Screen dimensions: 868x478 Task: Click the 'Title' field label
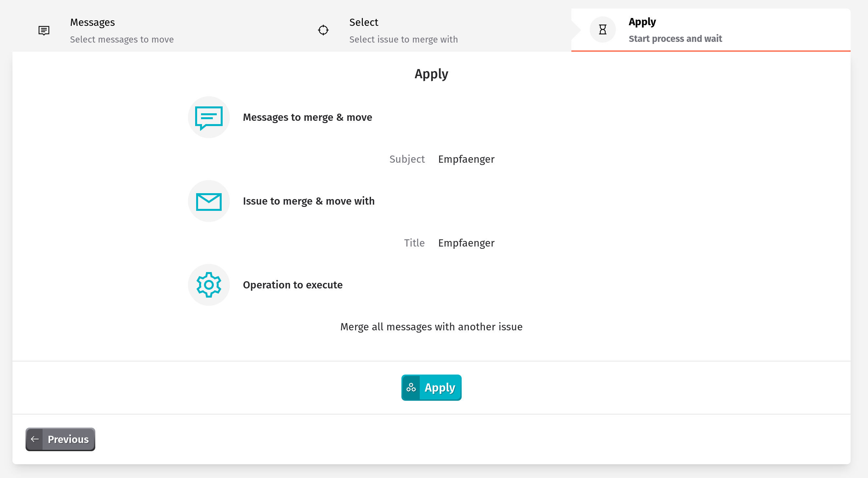coord(415,243)
